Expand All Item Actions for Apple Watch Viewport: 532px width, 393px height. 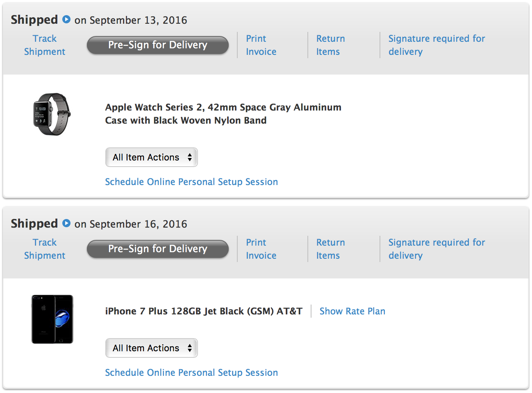tap(151, 157)
